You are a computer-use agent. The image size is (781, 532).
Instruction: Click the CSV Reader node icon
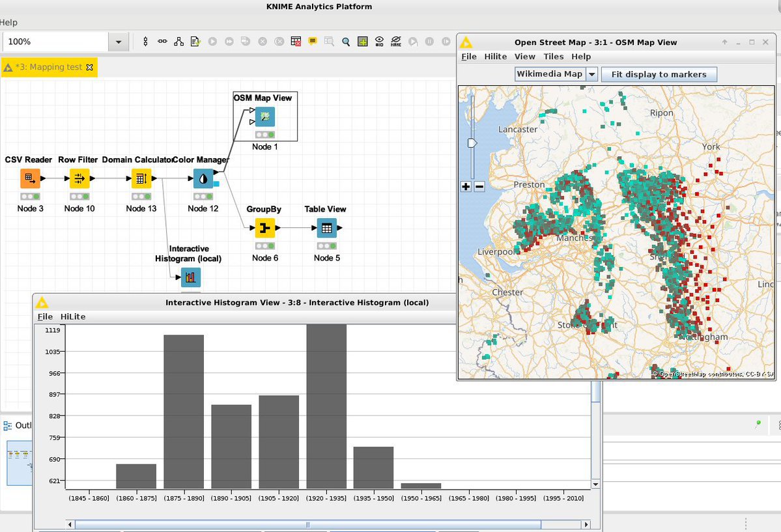click(30, 178)
